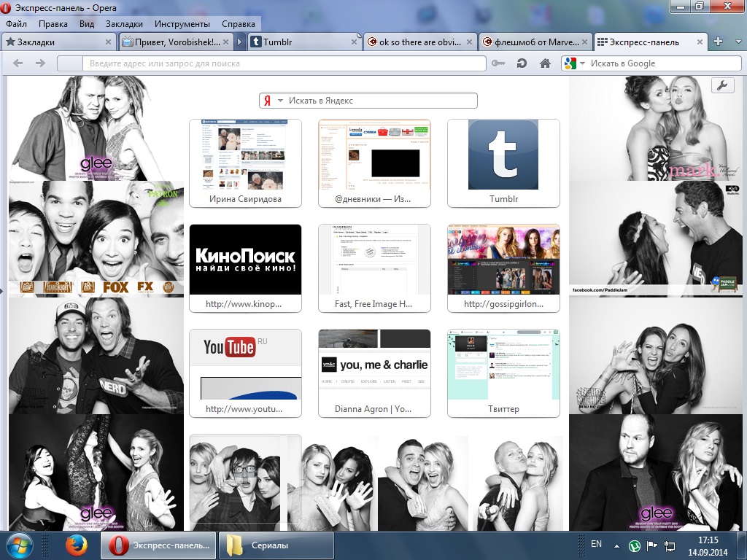Open the Вид menu
This screenshot has height=560, width=747.
click(87, 24)
